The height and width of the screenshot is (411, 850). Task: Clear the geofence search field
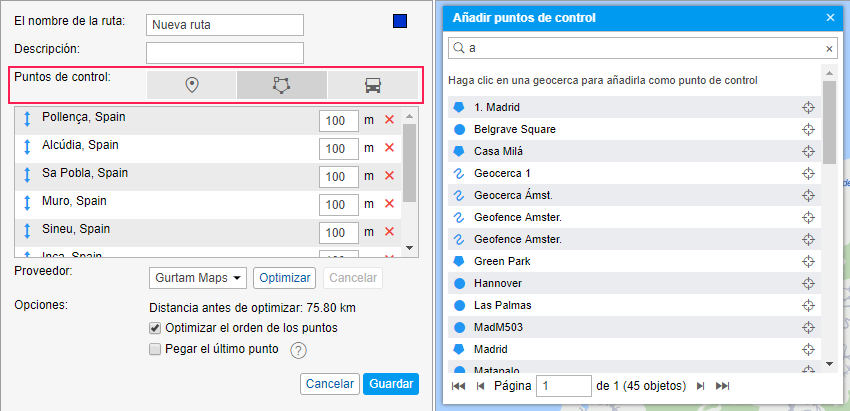click(828, 48)
